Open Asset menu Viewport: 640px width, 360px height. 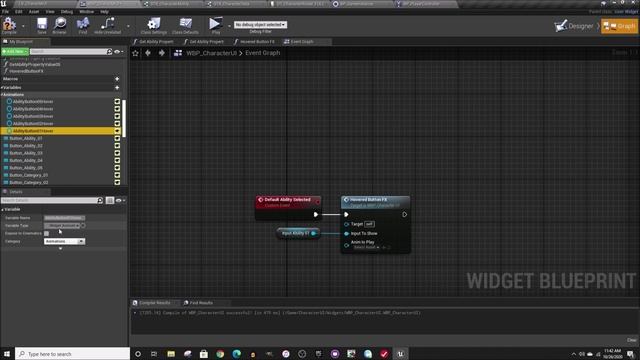click(34, 12)
